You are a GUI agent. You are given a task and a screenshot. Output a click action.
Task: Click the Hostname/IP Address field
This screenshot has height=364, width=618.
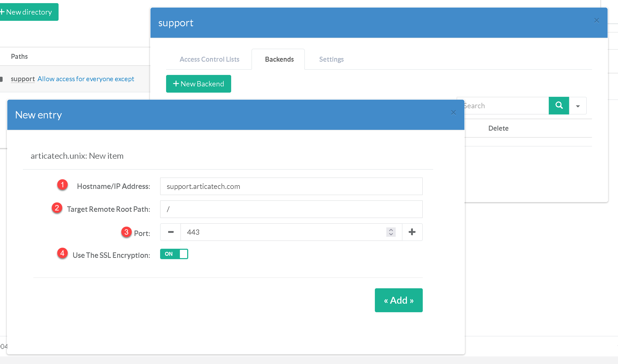click(291, 186)
